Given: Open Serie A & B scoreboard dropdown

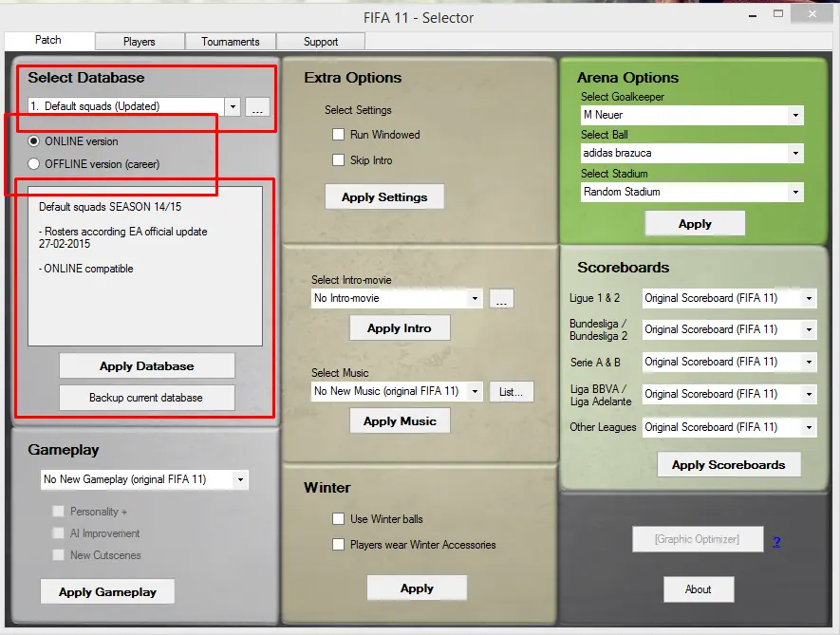Looking at the screenshot, I should (809, 362).
